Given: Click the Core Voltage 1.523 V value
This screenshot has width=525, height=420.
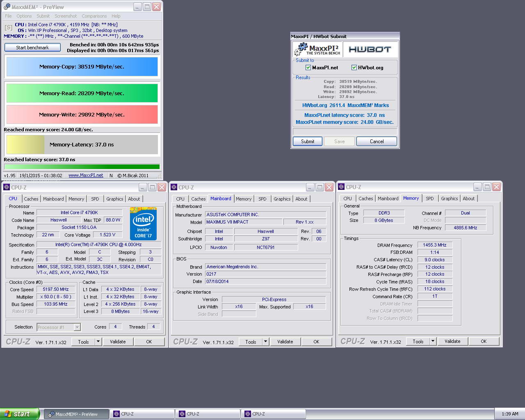Looking at the screenshot, I should [107, 235].
